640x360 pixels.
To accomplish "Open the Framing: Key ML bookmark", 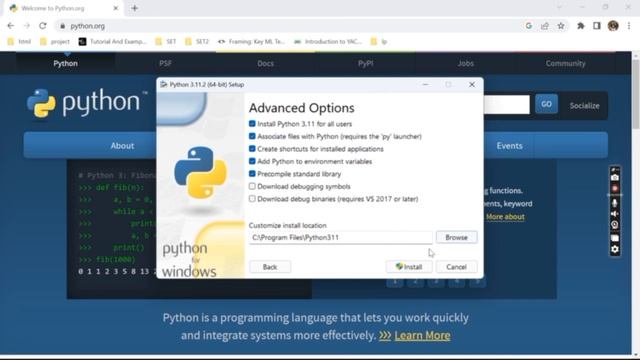I will pyautogui.click(x=251, y=42).
